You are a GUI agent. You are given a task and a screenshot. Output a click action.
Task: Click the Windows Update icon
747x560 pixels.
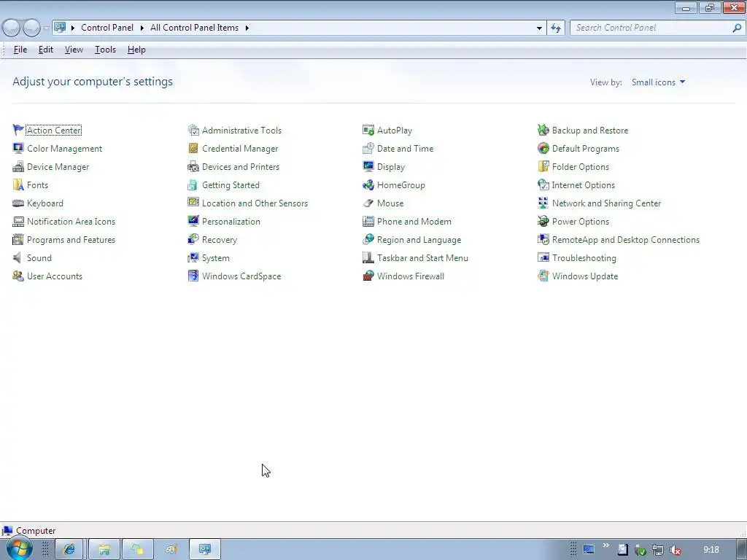543,276
